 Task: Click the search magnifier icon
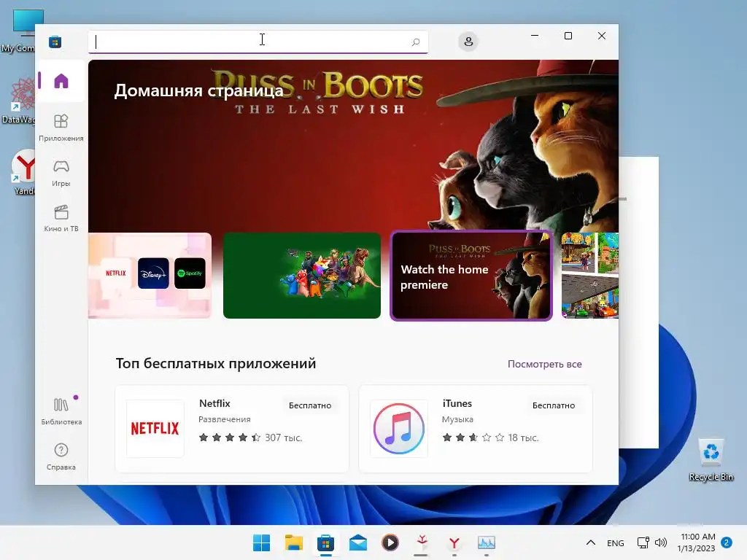[415, 42]
